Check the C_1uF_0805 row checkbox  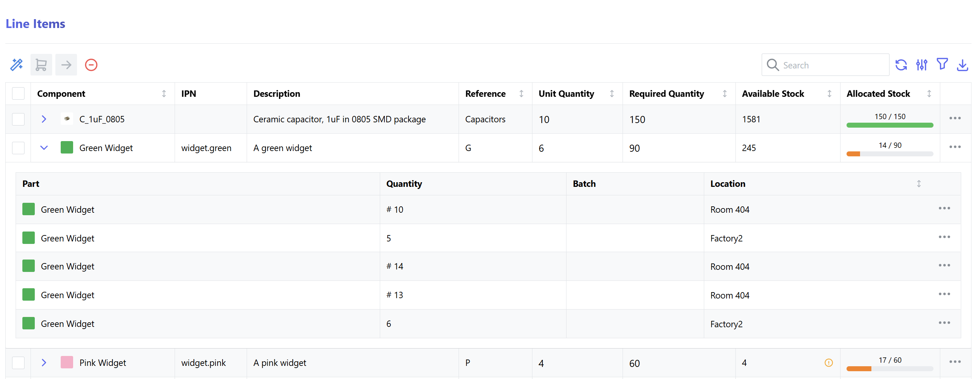[18, 119]
